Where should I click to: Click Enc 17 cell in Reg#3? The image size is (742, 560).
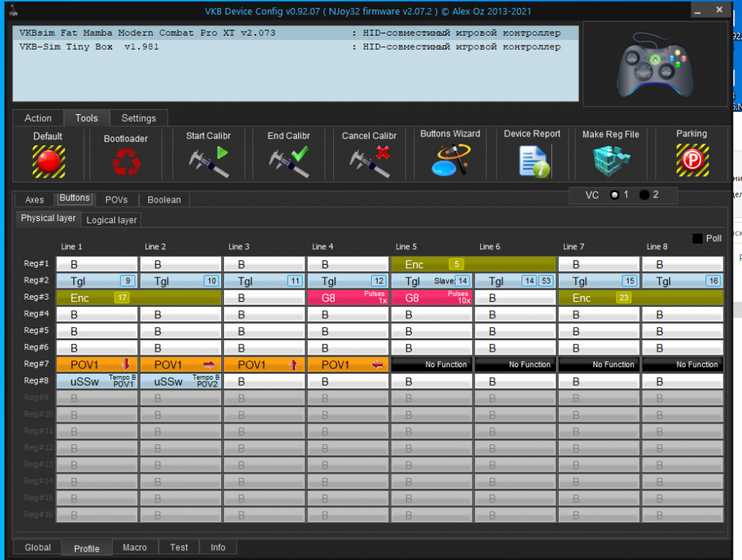click(x=139, y=298)
